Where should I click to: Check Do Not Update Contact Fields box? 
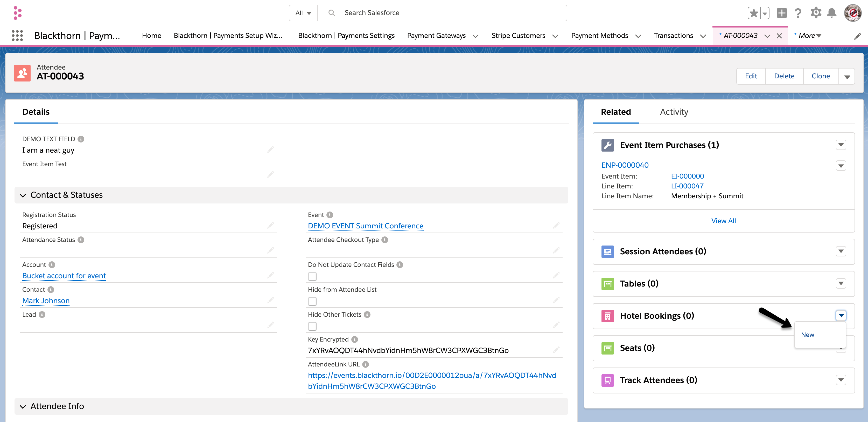pos(312,277)
